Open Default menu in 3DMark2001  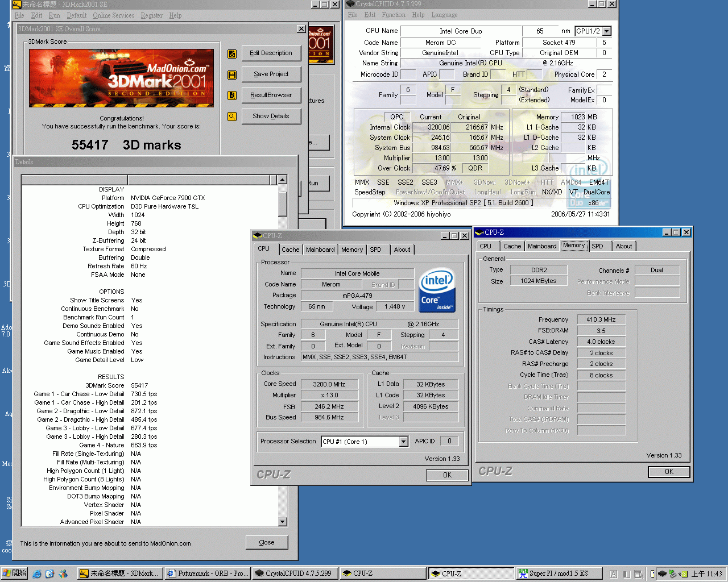pyautogui.click(x=77, y=15)
